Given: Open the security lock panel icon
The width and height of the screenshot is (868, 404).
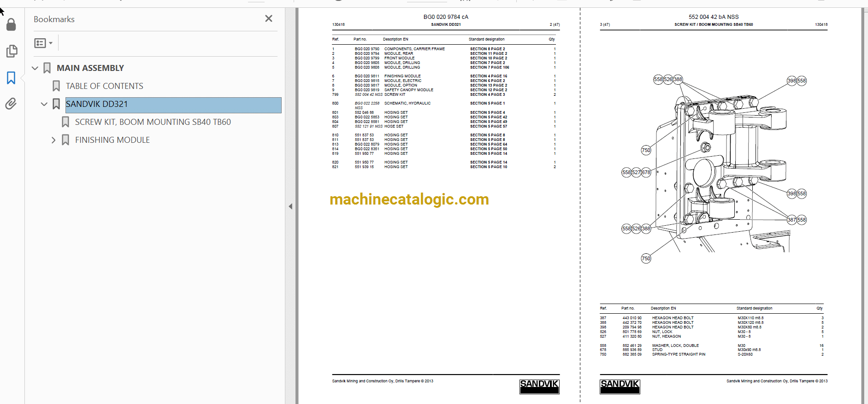Looking at the screenshot, I should (11, 24).
